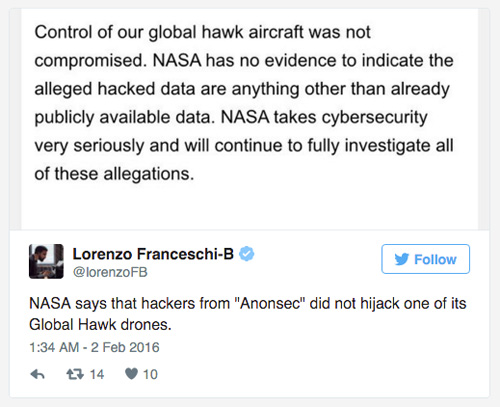
Task: Click the retweet count 14
Action: point(97,374)
